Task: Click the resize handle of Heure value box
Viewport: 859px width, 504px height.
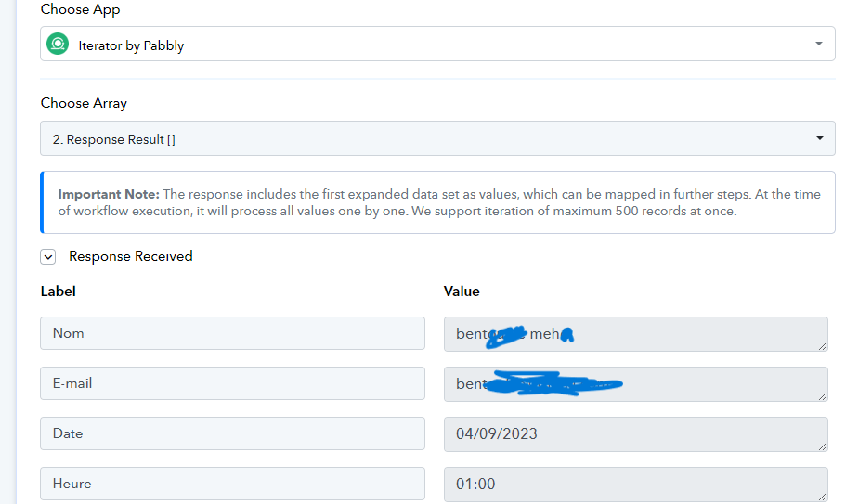Action: click(823, 497)
